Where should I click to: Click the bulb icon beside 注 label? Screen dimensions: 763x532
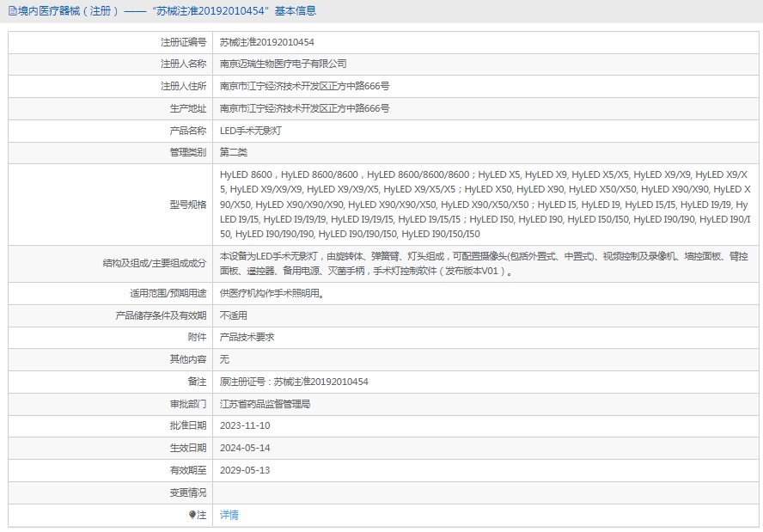[192, 515]
